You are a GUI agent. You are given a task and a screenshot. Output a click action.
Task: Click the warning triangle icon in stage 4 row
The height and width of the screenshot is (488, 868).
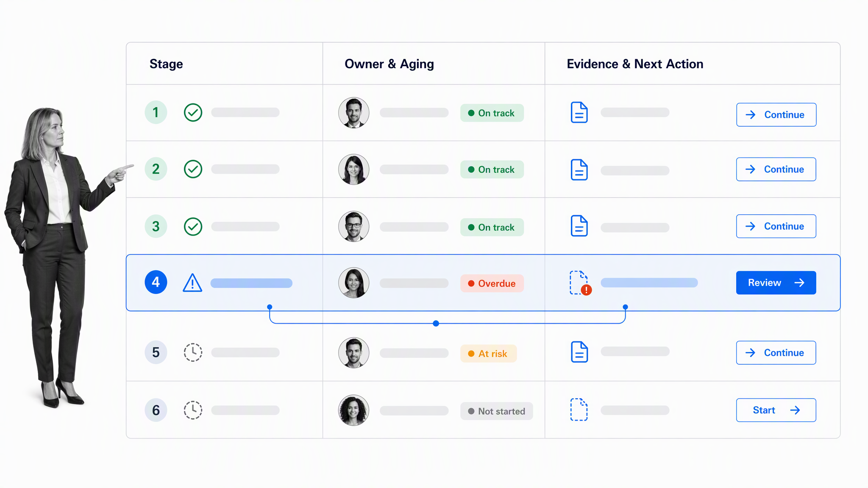pyautogui.click(x=192, y=283)
